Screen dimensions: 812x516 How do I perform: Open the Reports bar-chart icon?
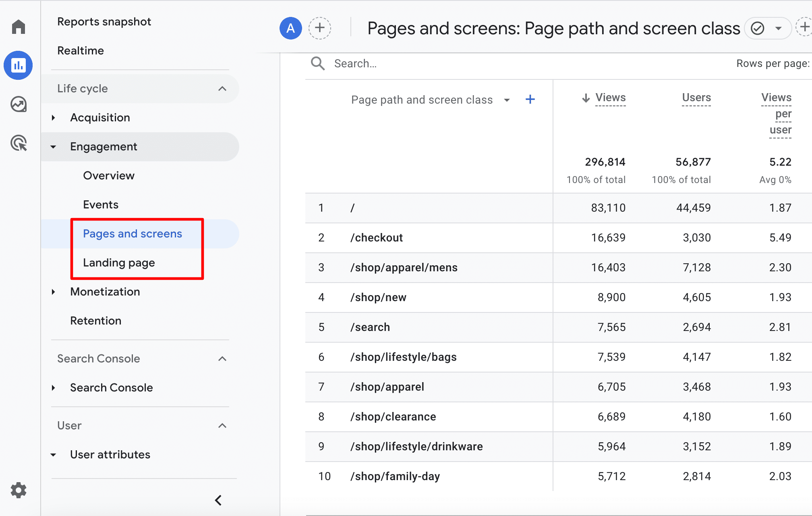click(x=18, y=65)
